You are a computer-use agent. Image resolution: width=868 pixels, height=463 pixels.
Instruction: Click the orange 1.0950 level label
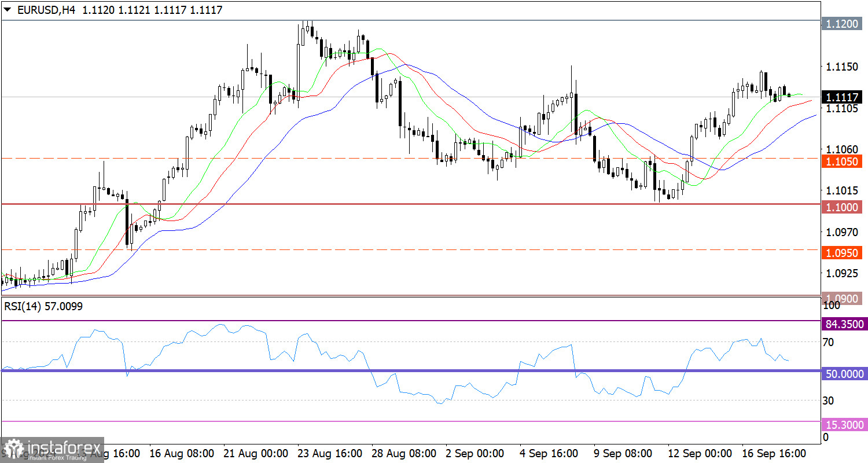click(x=843, y=253)
